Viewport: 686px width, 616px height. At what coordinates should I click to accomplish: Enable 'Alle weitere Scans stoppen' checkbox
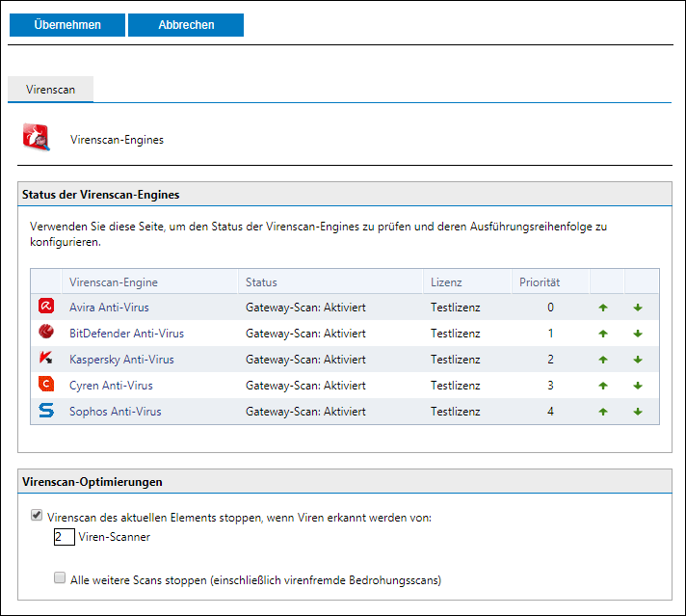(x=60, y=577)
